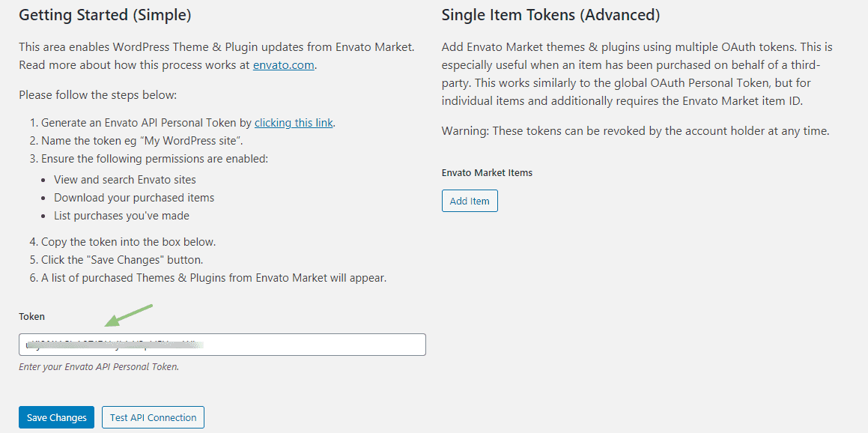Add an Envato Market item
The height and width of the screenshot is (433, 868).
click(470, 201)
